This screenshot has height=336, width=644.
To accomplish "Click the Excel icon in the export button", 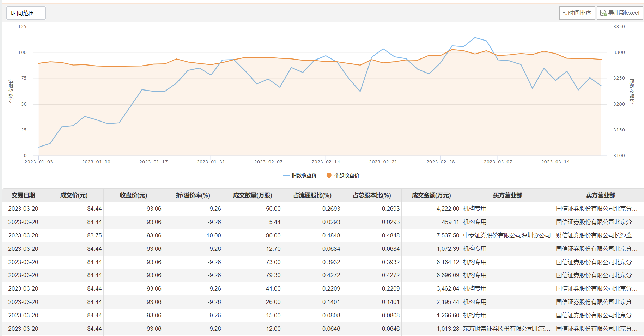I will [x=603, y=13].
